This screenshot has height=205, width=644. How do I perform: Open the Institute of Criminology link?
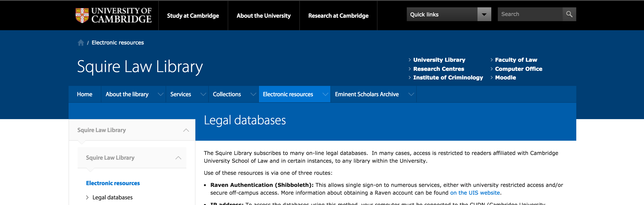(448, 78)
